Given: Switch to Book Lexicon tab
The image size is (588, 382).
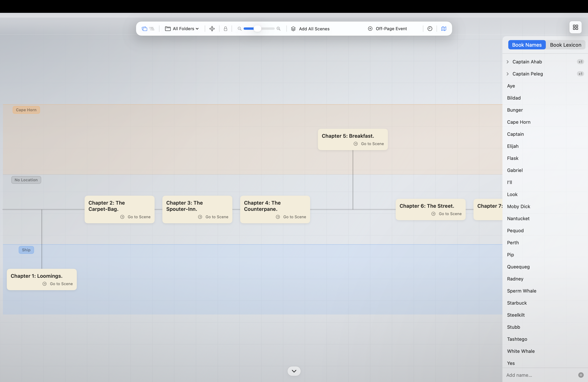Looking at the screenshot, I should coord(565,45).
